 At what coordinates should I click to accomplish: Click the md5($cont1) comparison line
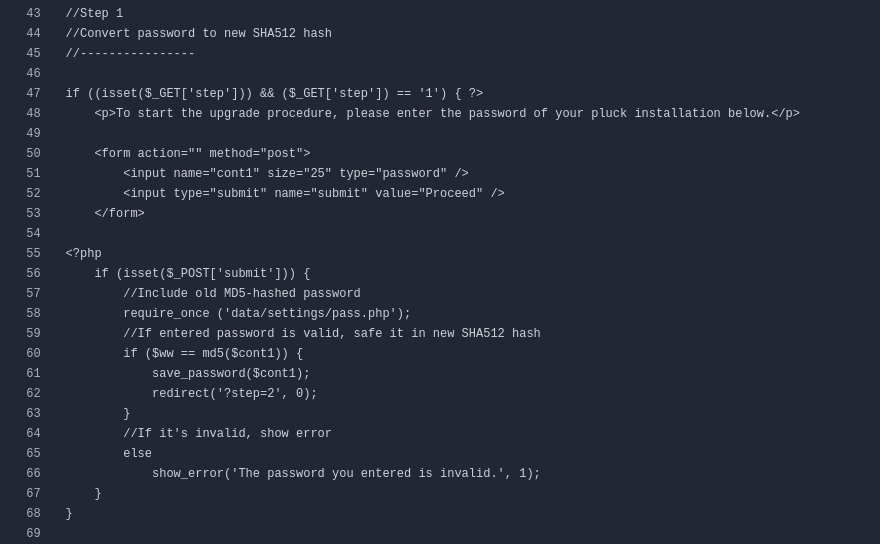(212, 354)
